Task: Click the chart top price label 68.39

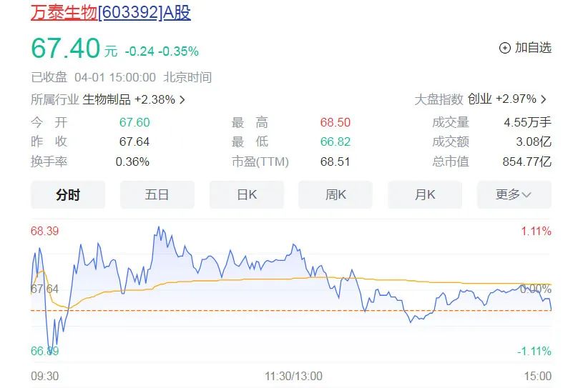Action: click(44, 231)
